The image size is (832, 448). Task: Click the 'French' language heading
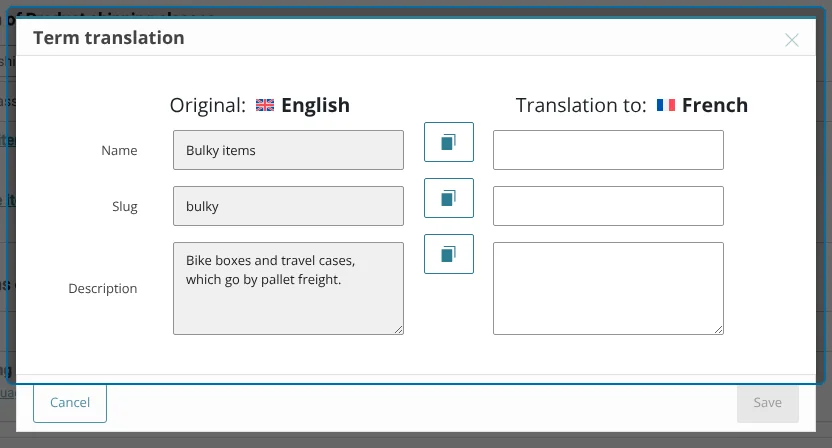click(715, 105)
